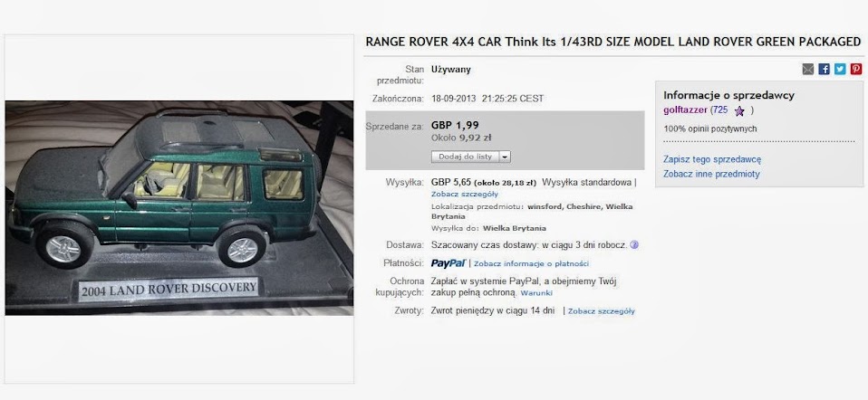Open delivery estimate help icon

click(x=634, y=244)
